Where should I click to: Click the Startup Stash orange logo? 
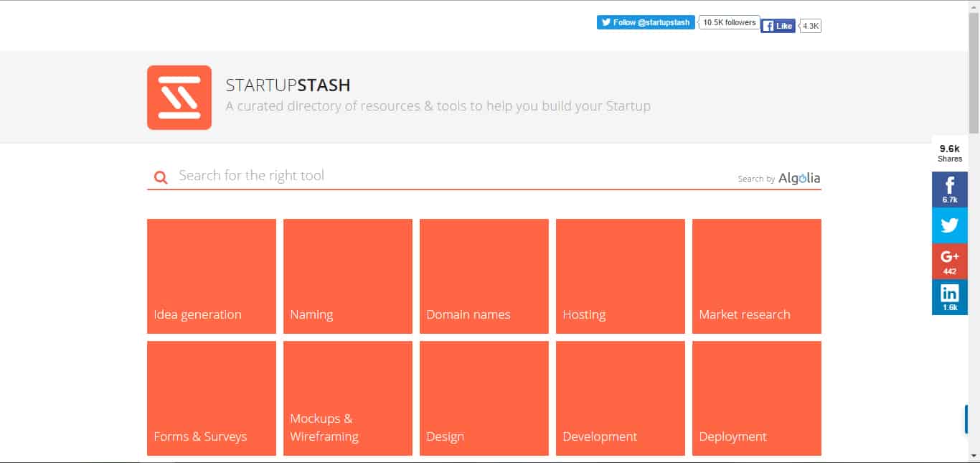pos(179,98)
